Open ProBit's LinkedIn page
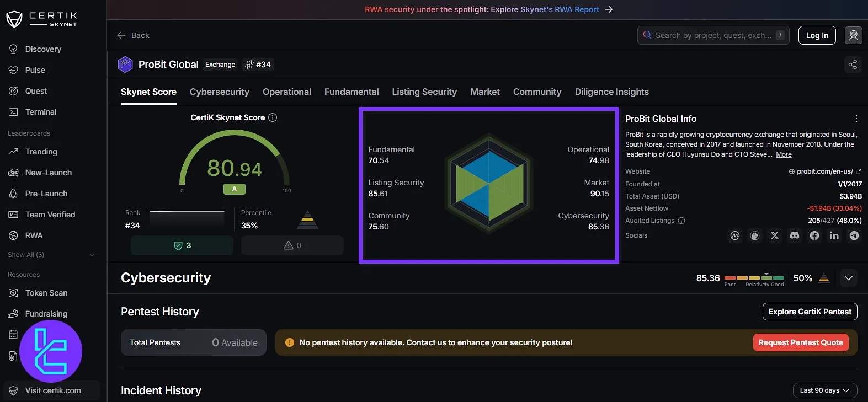Viewport: 868px width, 402px height. tap(834, 235)
